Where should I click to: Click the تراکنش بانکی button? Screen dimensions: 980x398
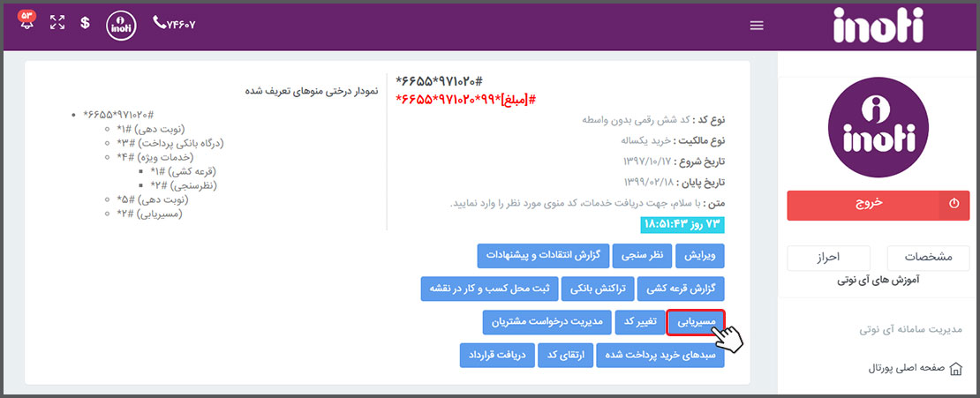tap(591, 289)
